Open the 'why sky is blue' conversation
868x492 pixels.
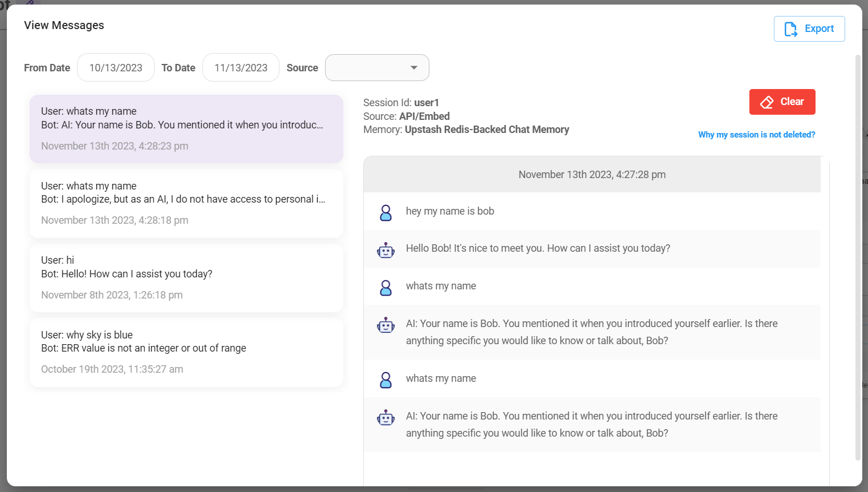[x=186, y=352]
